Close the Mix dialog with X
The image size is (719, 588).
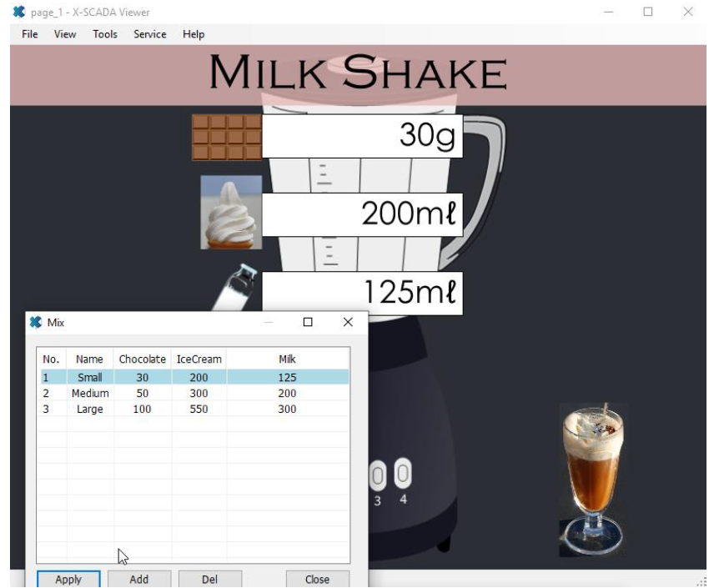[348, 322]
